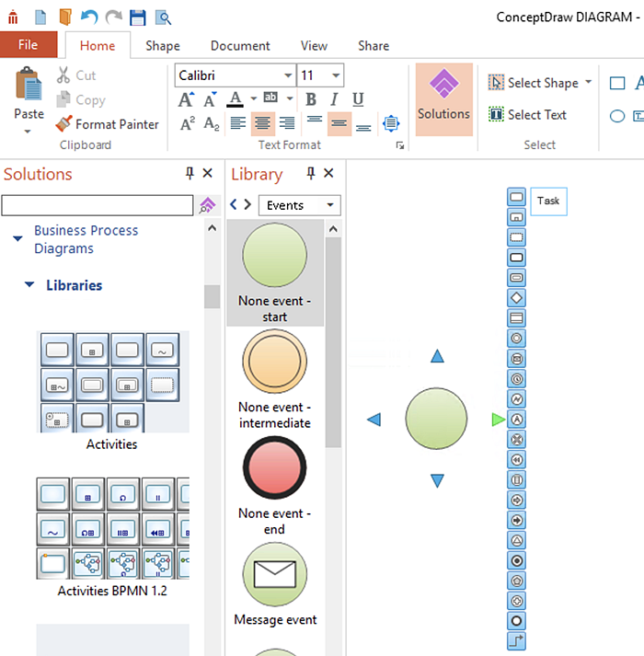Click the Print Preview icon
This screenshot has width=644, height=656.
pos(163,17)
